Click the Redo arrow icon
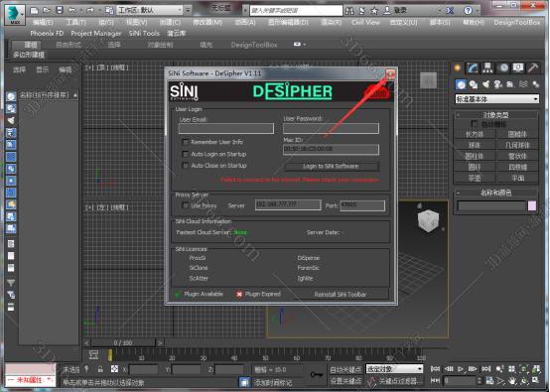This screenshot has height=392, width=550. pyautogui.click(x=90, y=10)
